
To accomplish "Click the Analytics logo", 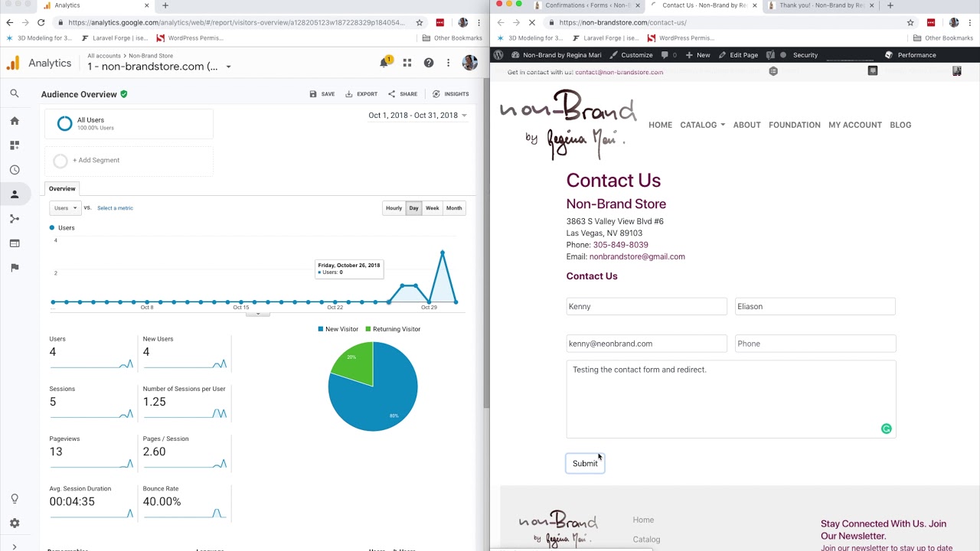I will pos(13,64).
